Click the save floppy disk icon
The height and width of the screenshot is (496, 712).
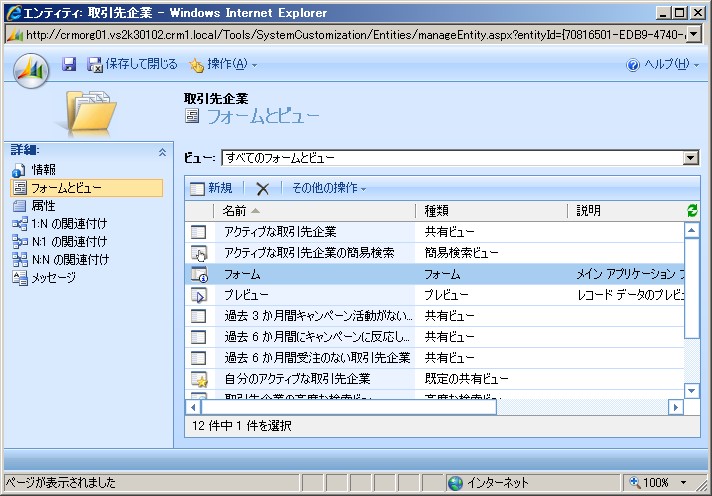pos(69,64)
